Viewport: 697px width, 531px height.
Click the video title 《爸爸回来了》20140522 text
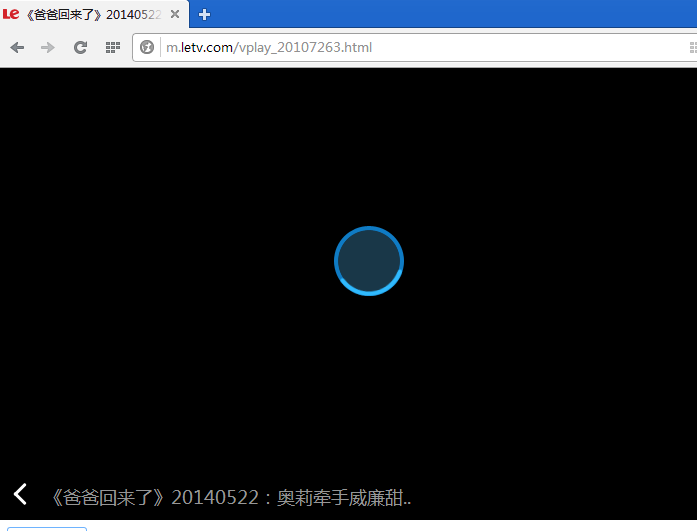231,498
